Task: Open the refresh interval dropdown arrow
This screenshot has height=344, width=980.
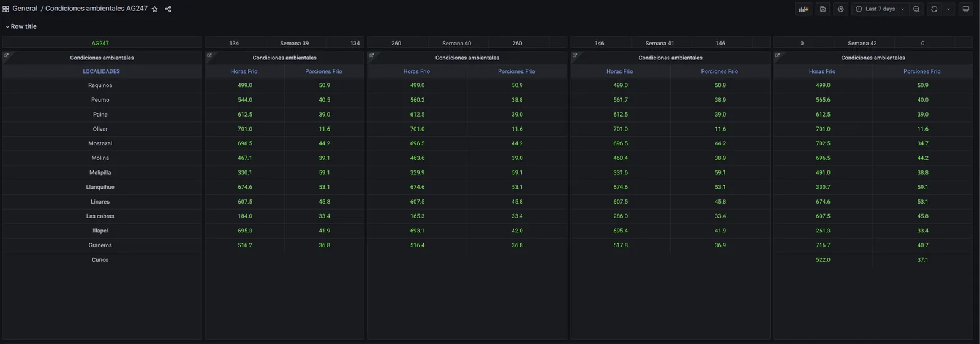Action: (948, 9)
